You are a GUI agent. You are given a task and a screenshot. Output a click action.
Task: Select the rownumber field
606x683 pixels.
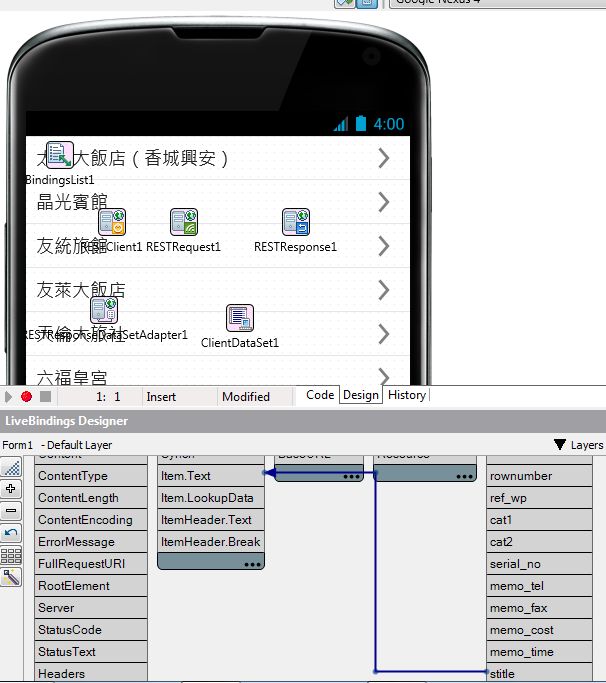[x=539, y=476]
